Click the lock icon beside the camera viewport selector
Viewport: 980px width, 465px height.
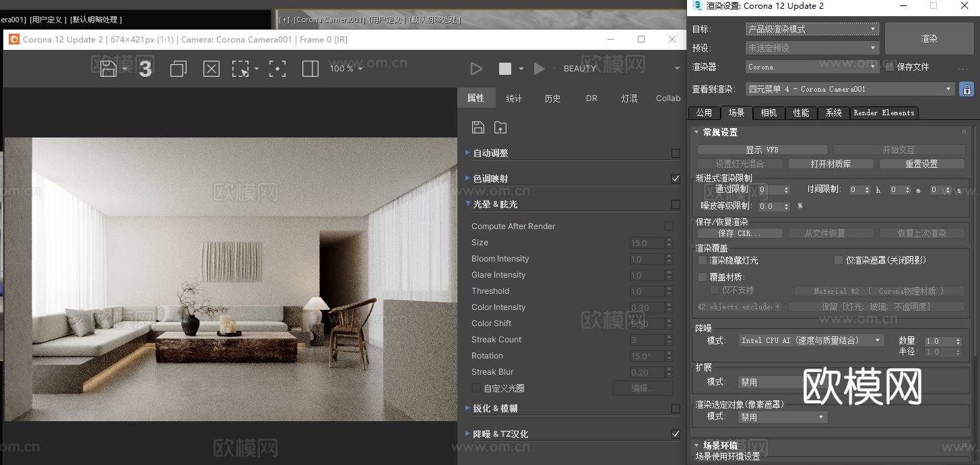(x=966, y=88)
